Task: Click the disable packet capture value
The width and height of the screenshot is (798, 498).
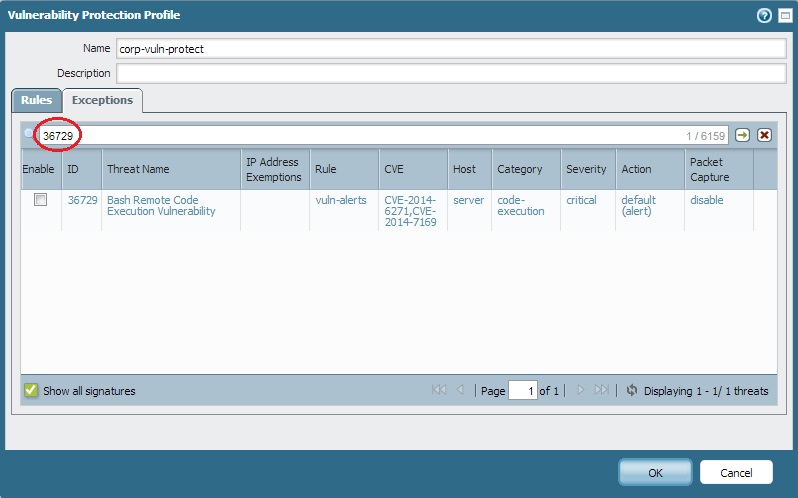Action: point(706,200)
